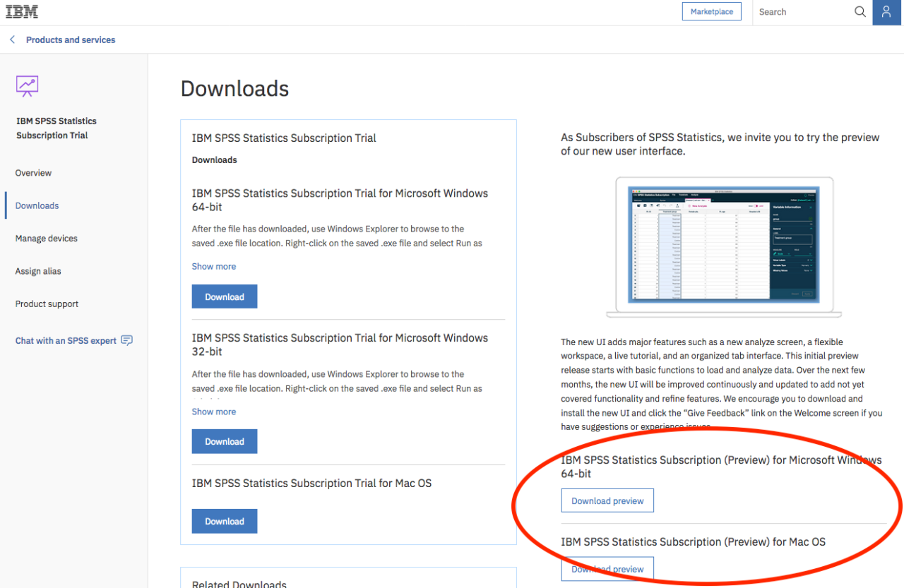
Task: Click Subscription (Preview) for Mac OS heading
Action: click(x=694, y=542)
